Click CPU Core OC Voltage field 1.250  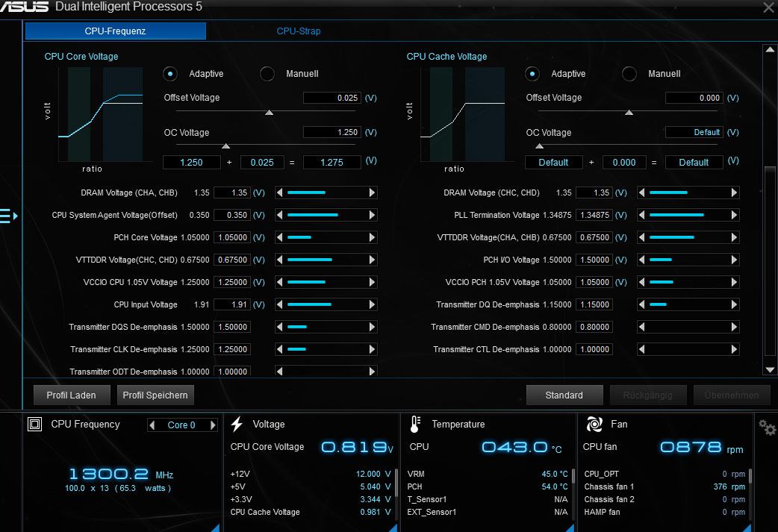(332, 132)
